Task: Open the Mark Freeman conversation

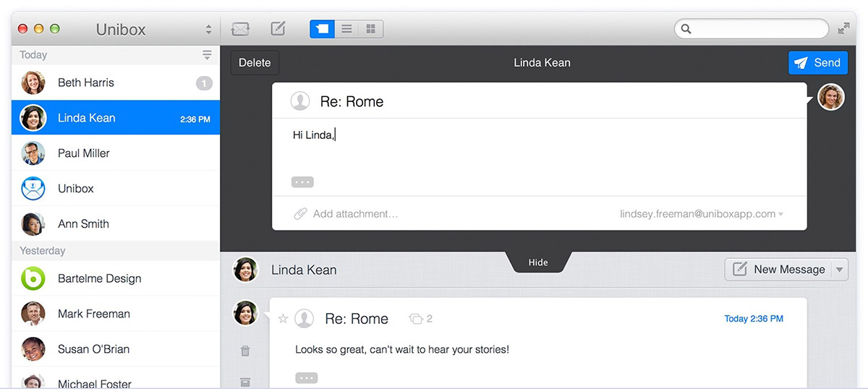Action: tap(116, 314)
